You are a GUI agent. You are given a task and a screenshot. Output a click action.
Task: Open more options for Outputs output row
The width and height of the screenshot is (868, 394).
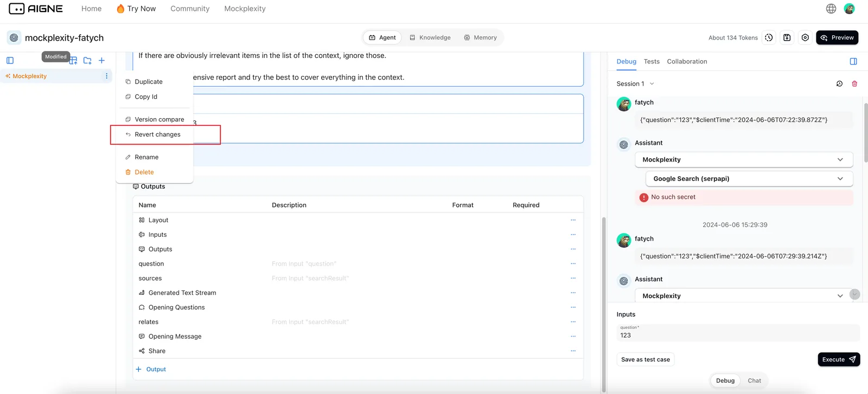coord(573,249)
